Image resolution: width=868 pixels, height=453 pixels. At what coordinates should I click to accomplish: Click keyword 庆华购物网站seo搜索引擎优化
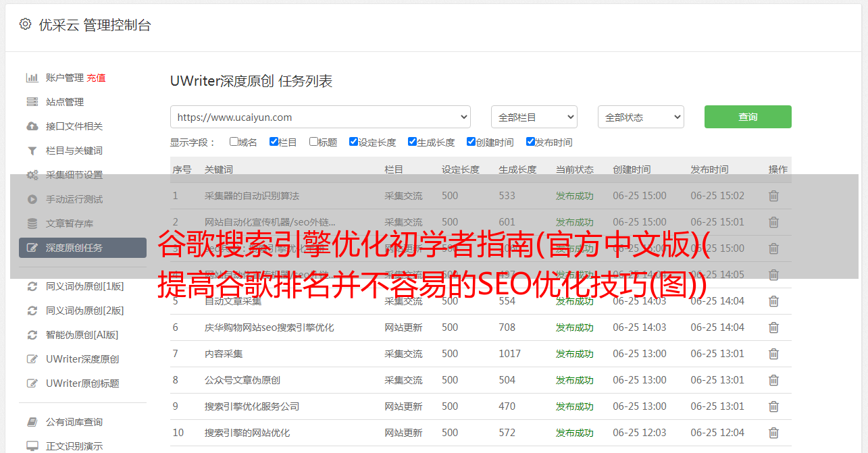tap(270, 327)
